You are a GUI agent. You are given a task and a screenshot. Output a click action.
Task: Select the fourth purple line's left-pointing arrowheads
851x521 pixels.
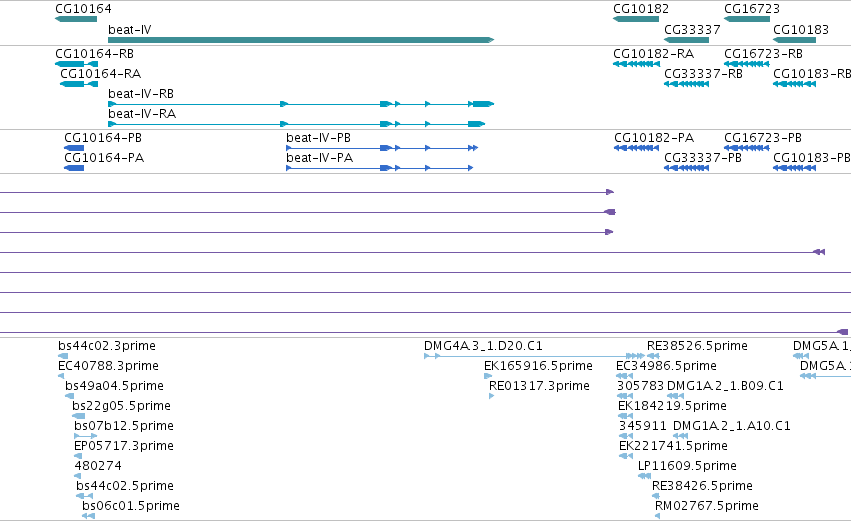tap(819, 252)
